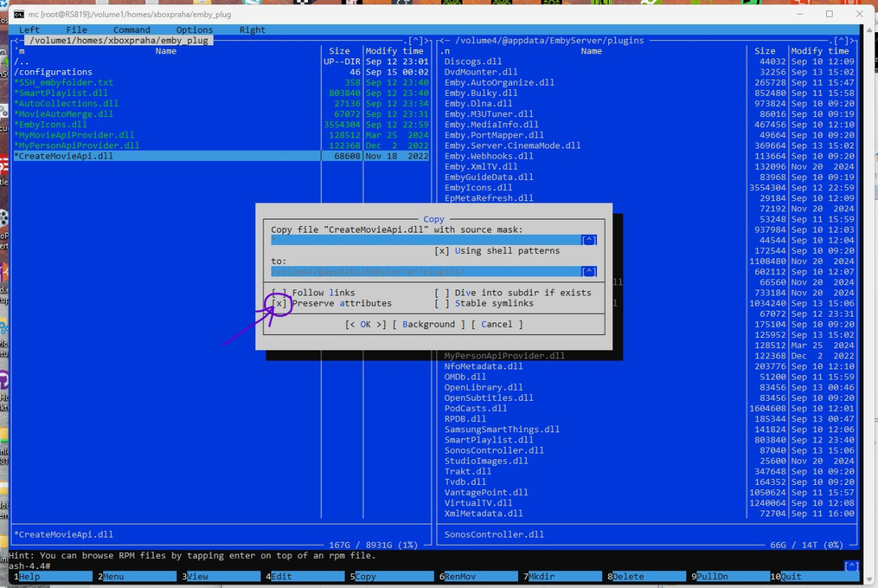
Task: Open history dropdown of source mask field
Action: click(589, 240)
